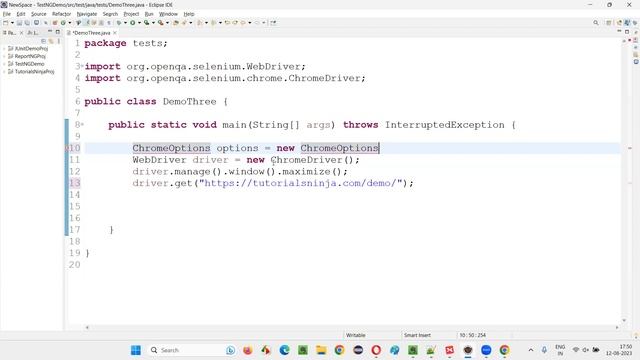The height and width of the screenshot is (360, 640).
Task: Close the DemoThree.java editor tab
Action: pos(115,33)
